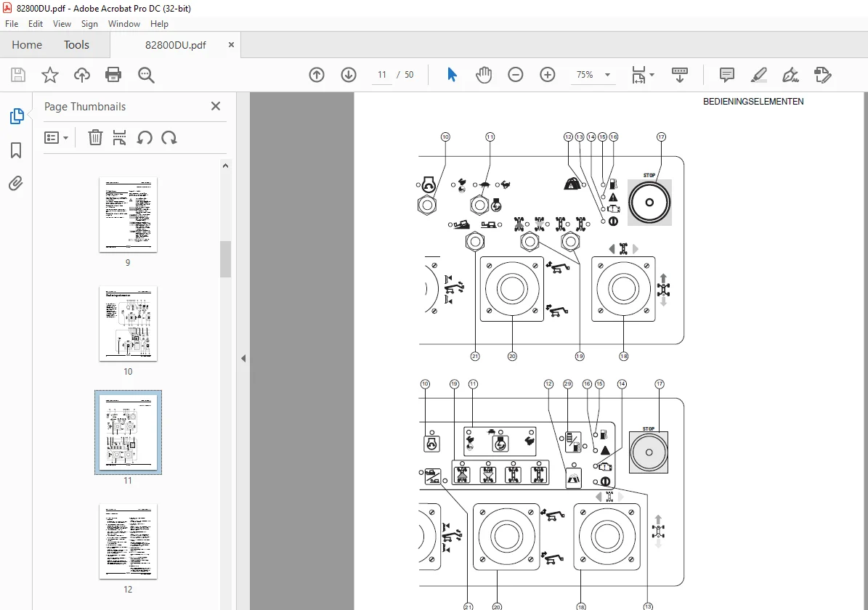
Task: Open the Sign menu
Action: (89, 24)
